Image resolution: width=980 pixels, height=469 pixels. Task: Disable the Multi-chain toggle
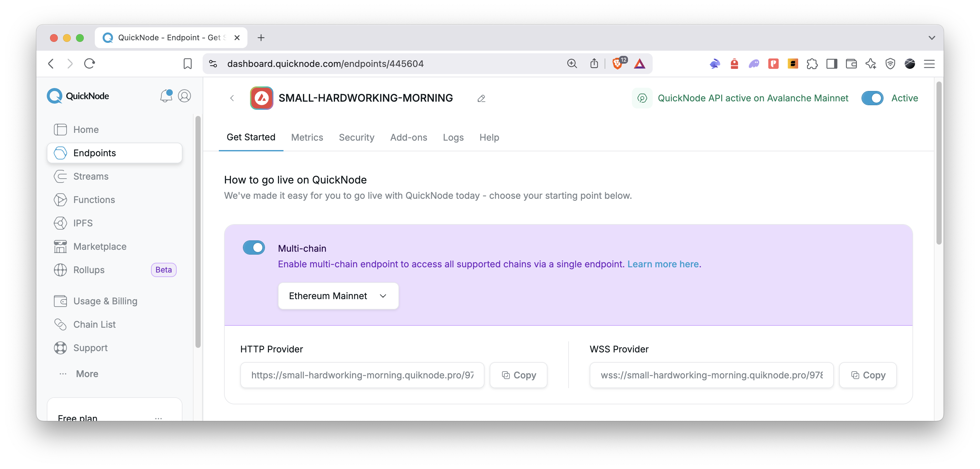tap(254, 247)
